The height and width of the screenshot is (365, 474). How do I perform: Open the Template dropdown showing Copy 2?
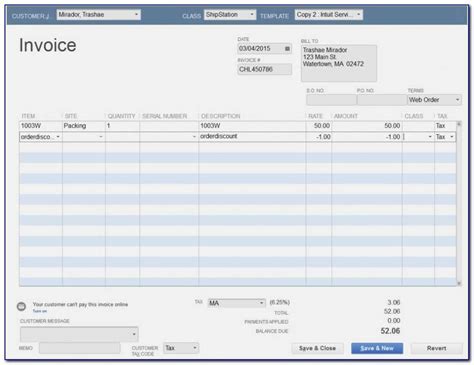[328, 15]
